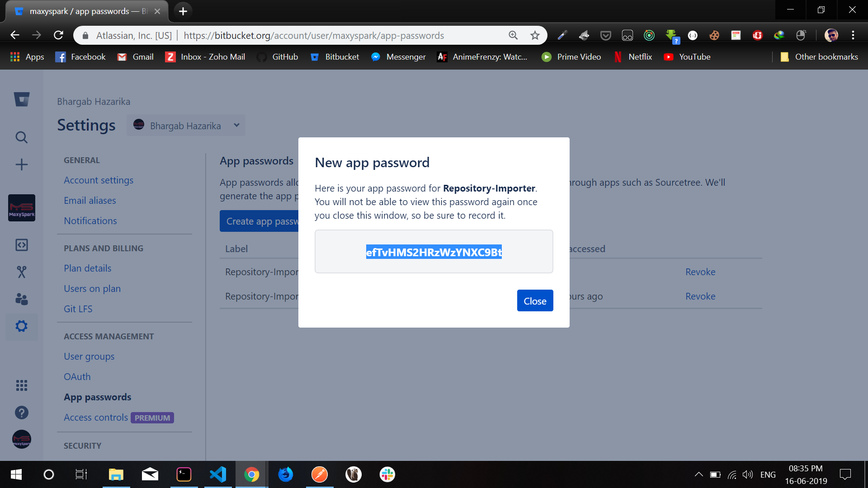
Task: Expand the Bhargab Hazarika account dropdown
Action: 186,126
